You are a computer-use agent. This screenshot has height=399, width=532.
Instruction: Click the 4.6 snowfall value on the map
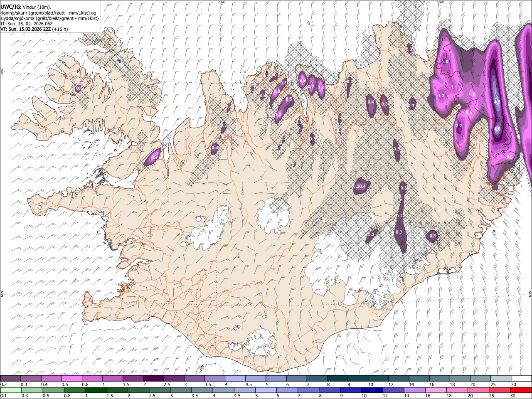pyautogui.click(x=497, y=129)
